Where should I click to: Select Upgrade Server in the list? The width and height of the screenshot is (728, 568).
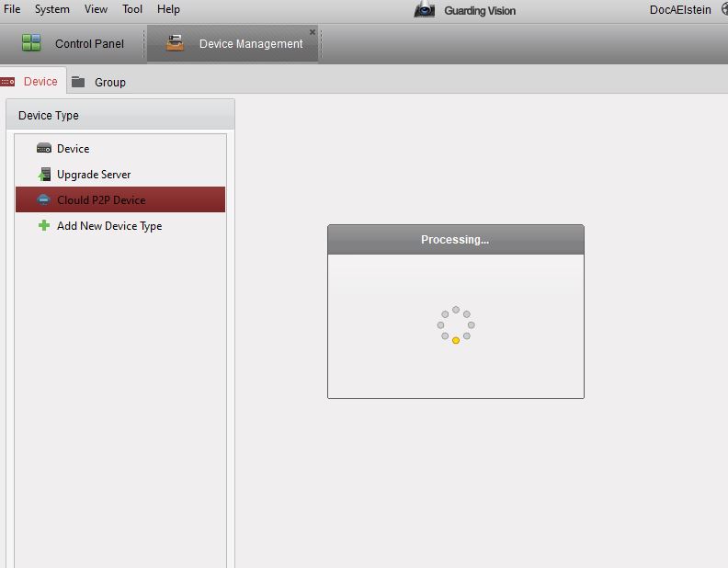pyautogui.click(x=120, y=175)
